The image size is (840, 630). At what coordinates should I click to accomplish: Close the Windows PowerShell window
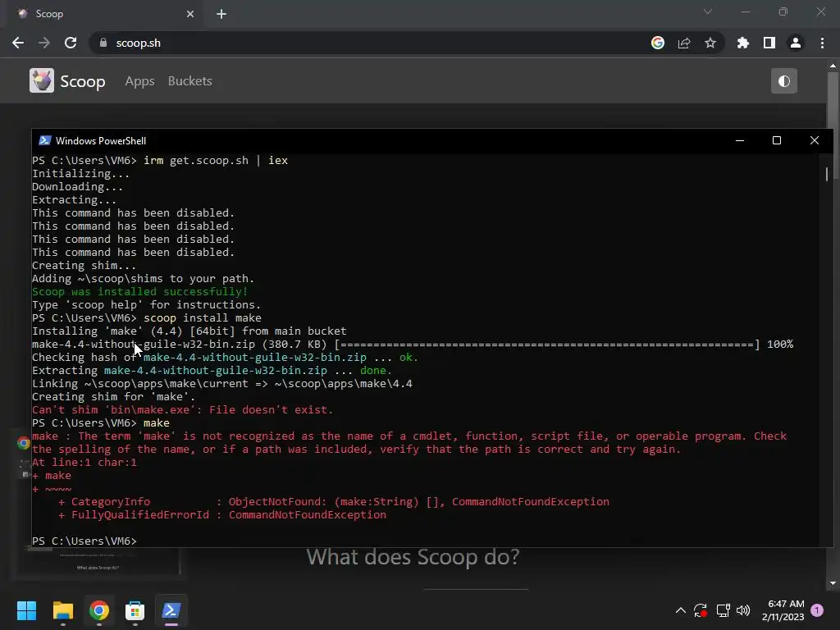coord(815,140)
